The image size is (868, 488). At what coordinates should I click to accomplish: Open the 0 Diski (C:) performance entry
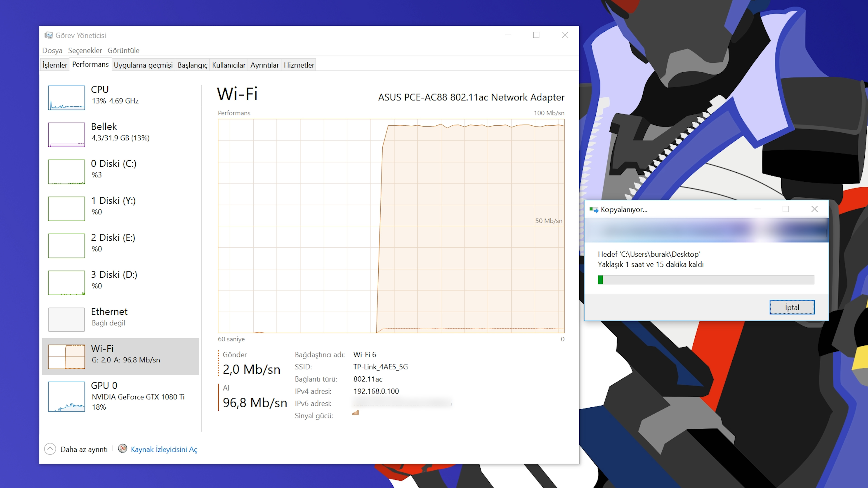(x=121, y=171)
